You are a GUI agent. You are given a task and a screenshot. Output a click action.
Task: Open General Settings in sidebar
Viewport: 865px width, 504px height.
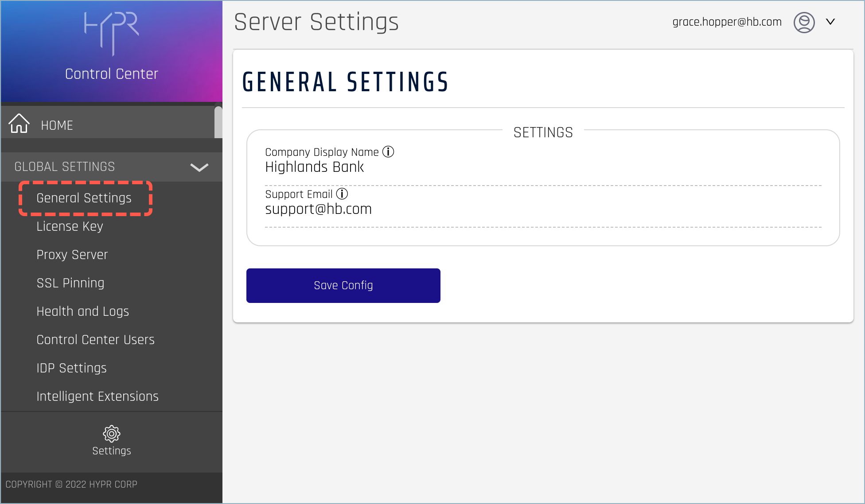(x=84, y=198)
